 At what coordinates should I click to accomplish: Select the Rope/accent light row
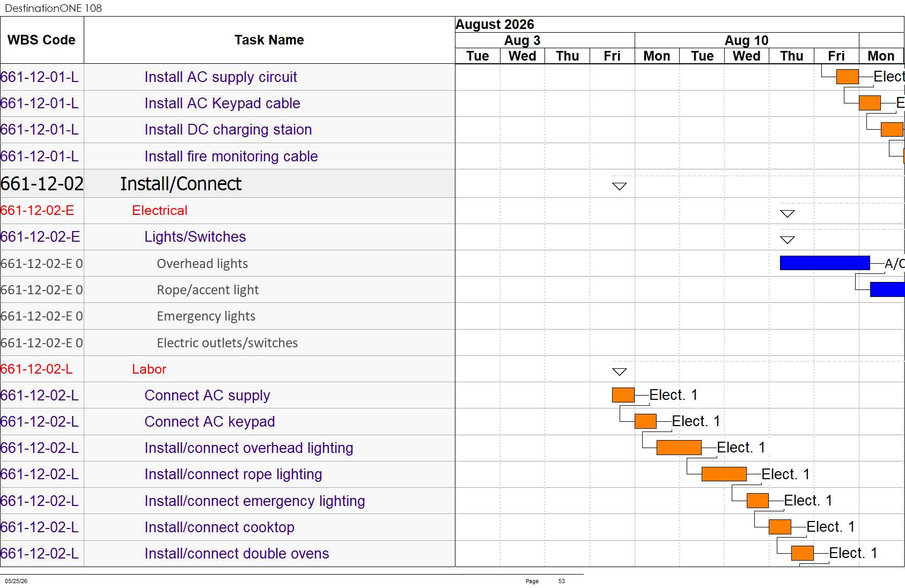(227, 290)
